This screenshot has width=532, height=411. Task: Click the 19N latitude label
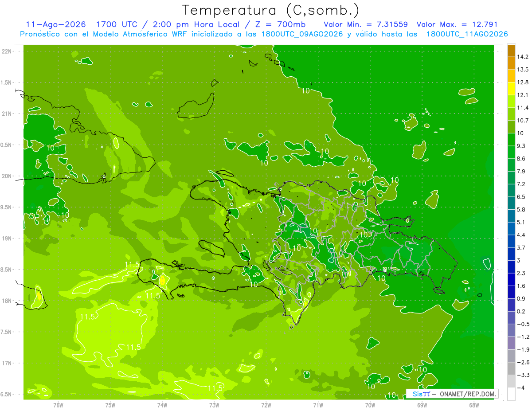click(8, 239)
